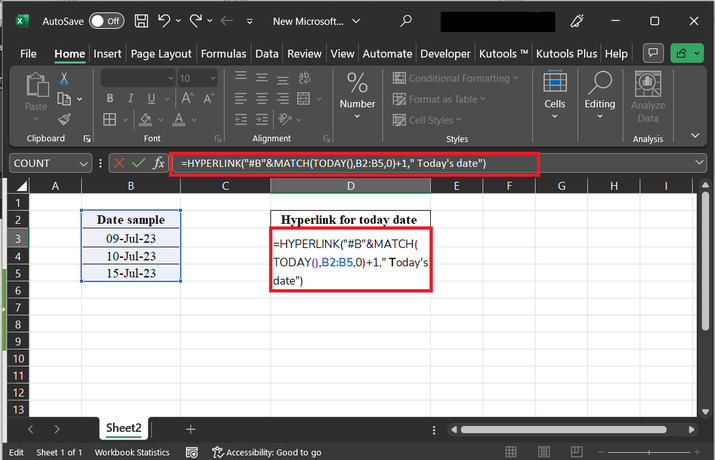The height and width of the screenshot is (460, 715).
Task: Expand the Name Box dropdown showing COUNT
Action: coord(84,163)
